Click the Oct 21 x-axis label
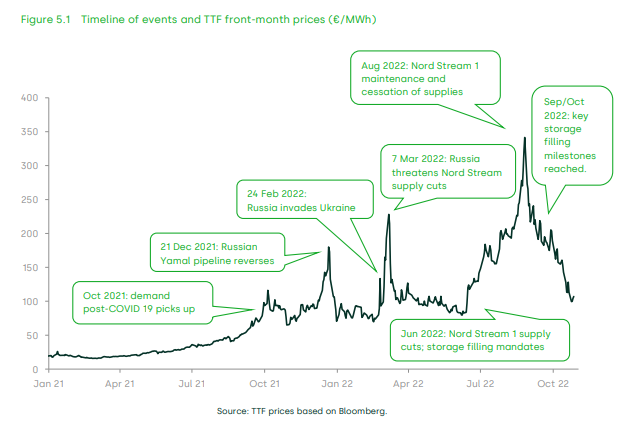Screen dimensions: 623x432 pyautogui.click(x=264, y=381)
